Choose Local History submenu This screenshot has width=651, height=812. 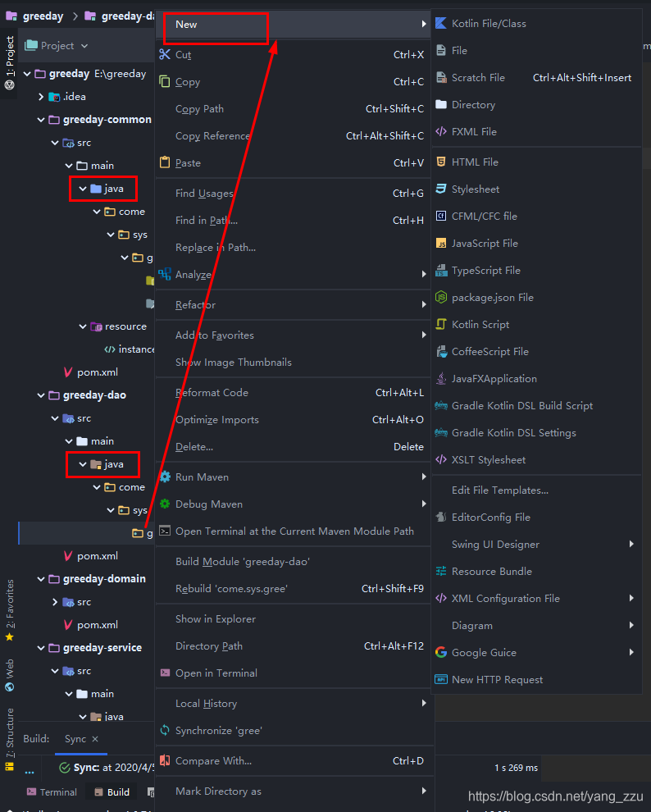pyautogui.click(x=294, y=703)
